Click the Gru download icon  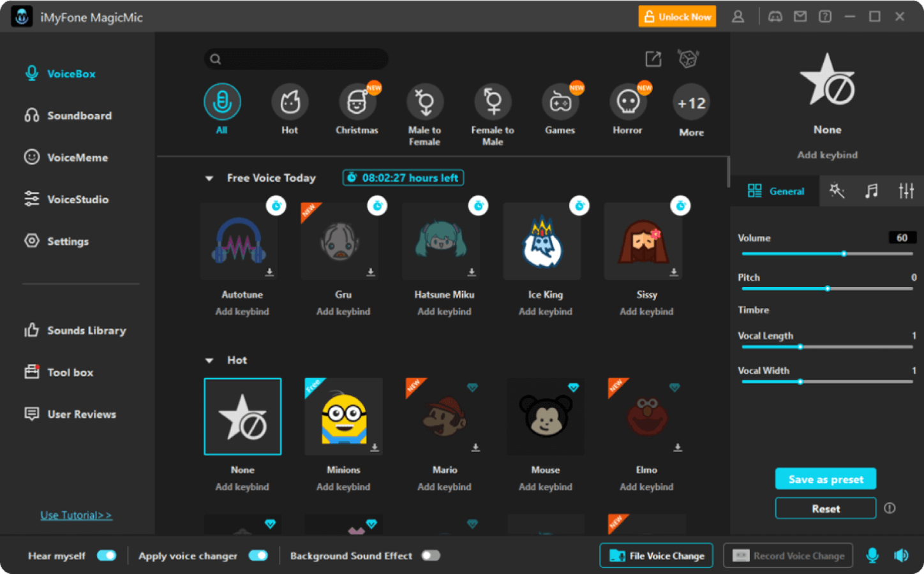coord(371,272)
